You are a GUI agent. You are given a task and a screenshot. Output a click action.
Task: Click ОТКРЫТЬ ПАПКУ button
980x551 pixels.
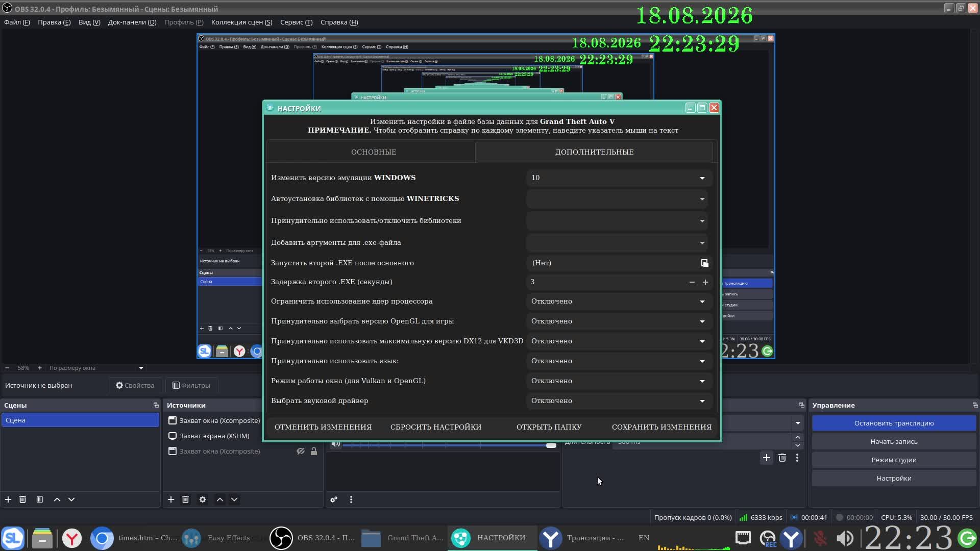tap(549, 427)
